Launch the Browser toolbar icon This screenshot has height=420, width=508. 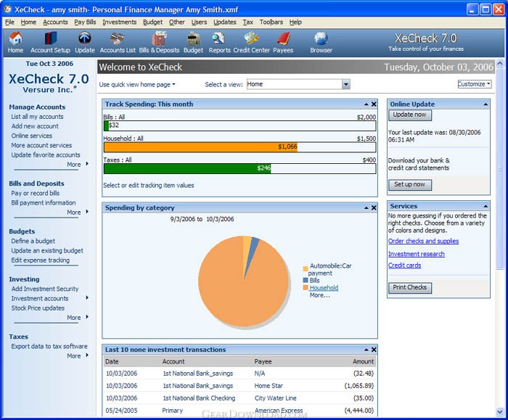point(321,42)
